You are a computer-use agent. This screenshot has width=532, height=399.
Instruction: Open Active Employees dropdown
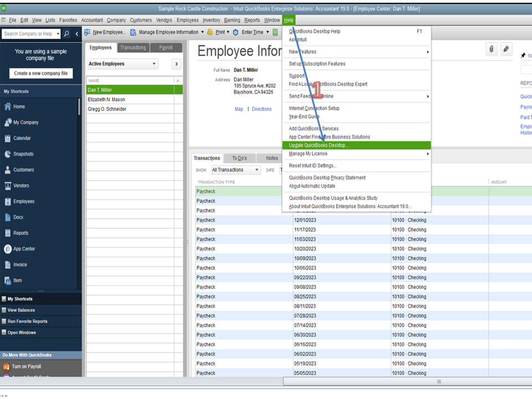pos(123,64)
